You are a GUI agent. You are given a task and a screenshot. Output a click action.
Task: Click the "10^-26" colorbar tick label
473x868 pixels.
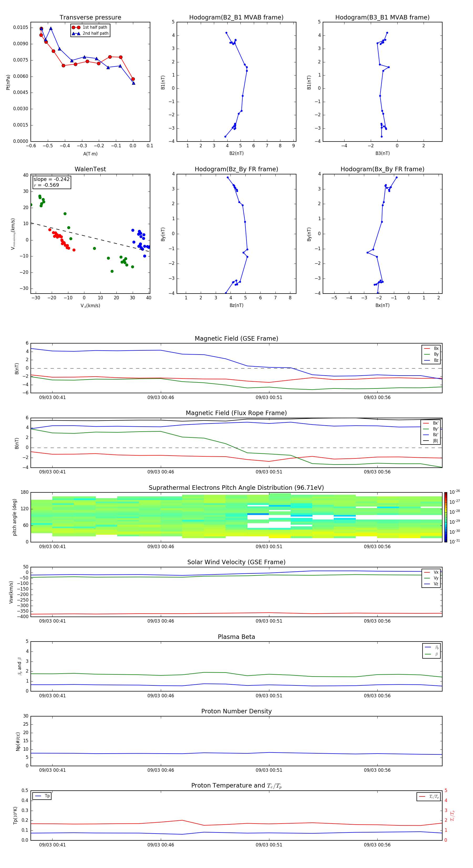click(x=455, y=492)
